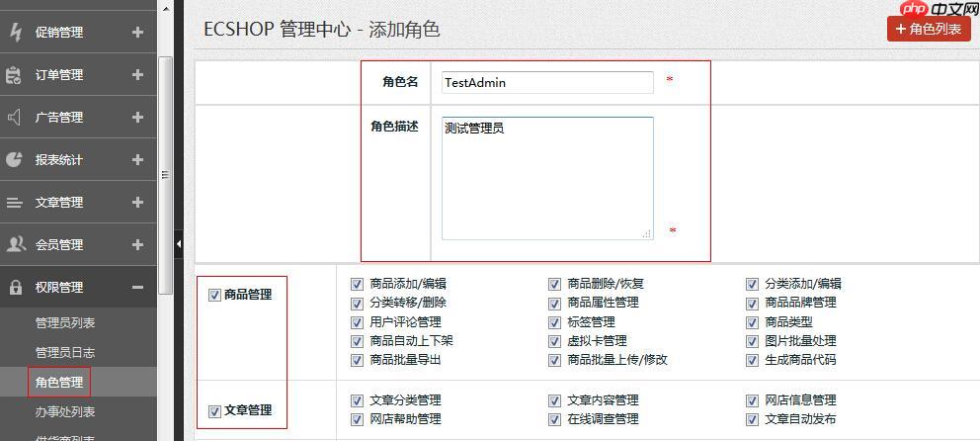
Task: Click the 权限管理 menu label
Action: point(58,288)
